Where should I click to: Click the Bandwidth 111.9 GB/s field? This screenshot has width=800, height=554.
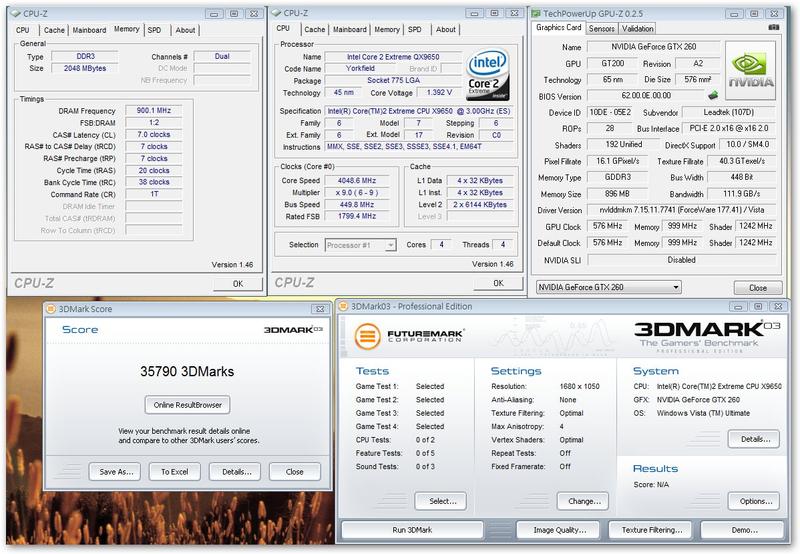coord(741,194)
